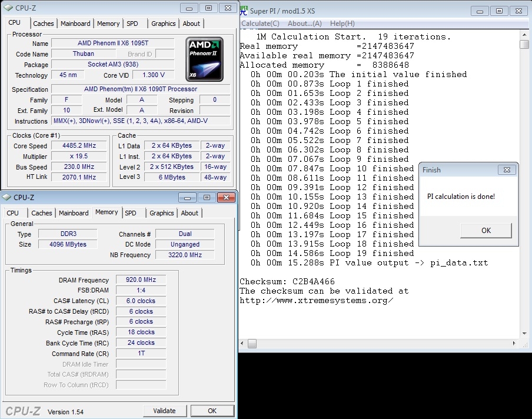This screenshot has height=419, width=532.
Task: Open Mainboard tab in the bottom CPU-Z window
Action: 74,213
